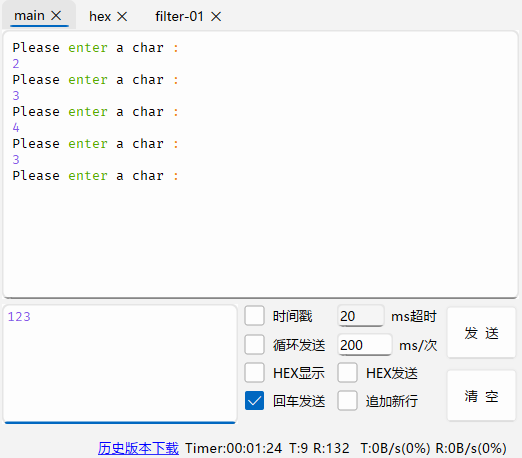522x458 pixels.
Task: Open the filter-01 tab
Action: (x=179, y=17)
